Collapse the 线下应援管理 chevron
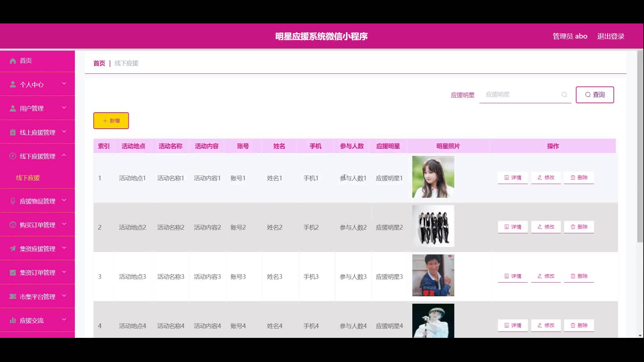 click(x=64, y=155)
